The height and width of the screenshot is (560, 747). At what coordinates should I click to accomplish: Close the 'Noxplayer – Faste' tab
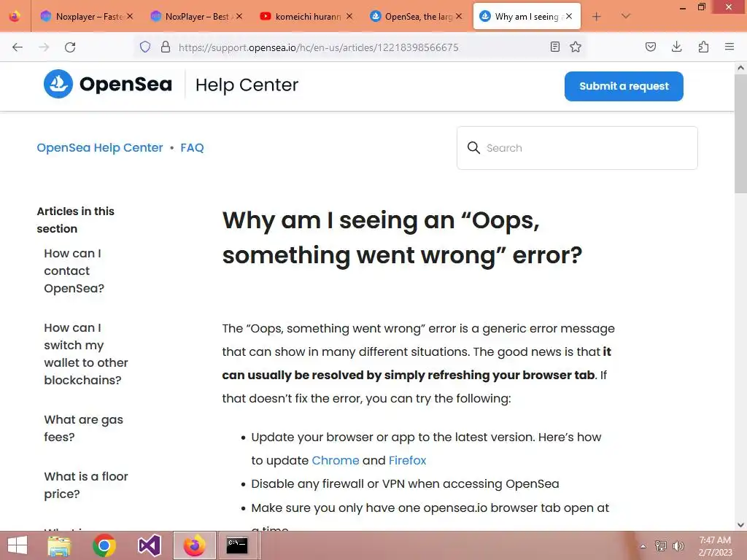130,16
